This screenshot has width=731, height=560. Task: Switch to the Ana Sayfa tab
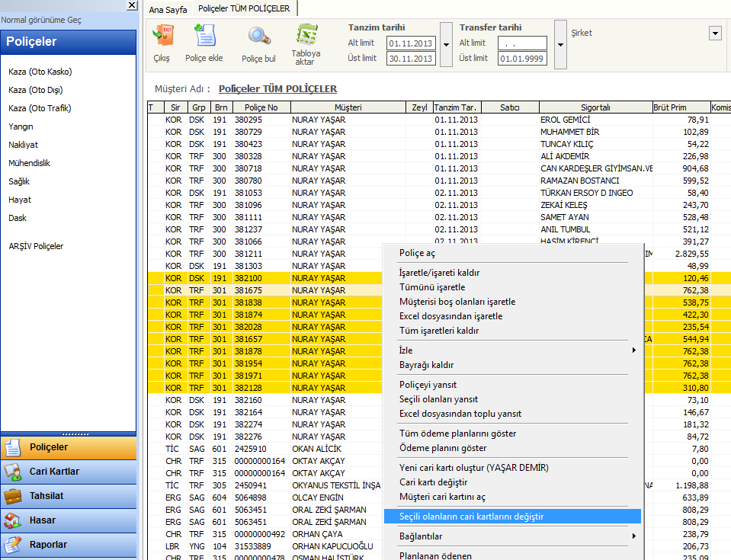click(x=168, y=9)
